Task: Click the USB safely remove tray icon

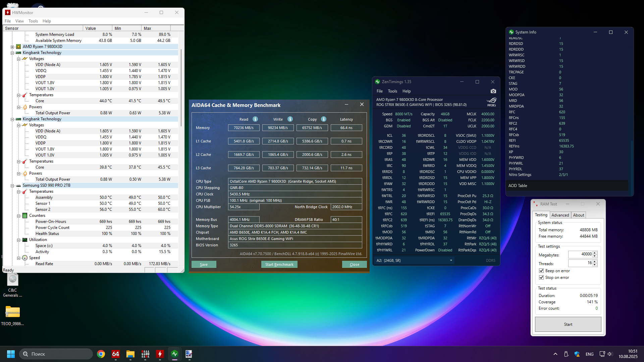Action: (566, 354)
